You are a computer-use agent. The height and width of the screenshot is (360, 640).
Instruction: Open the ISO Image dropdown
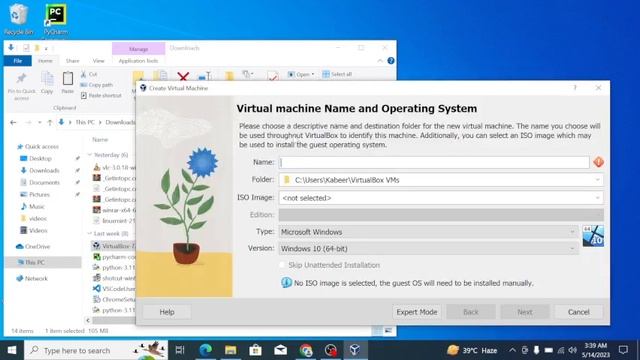597,198
